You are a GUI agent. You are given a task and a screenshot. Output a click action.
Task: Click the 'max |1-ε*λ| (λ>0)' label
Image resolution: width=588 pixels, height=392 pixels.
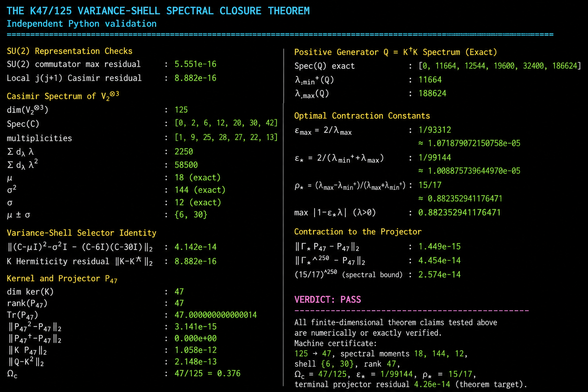point(335,213)
